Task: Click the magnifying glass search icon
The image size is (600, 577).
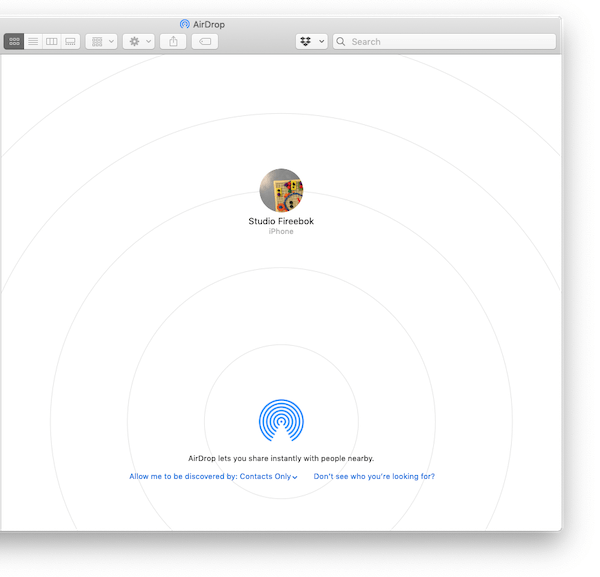Action: coord(341,41)
